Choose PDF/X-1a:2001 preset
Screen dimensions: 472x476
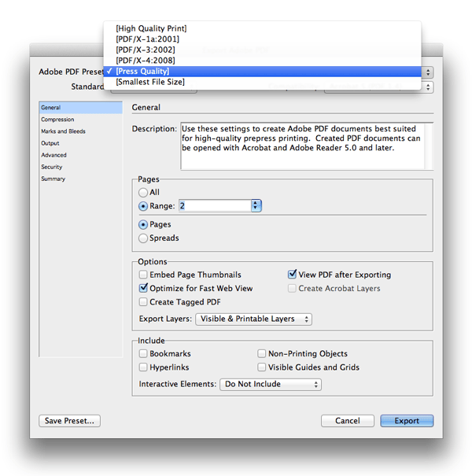262,39
